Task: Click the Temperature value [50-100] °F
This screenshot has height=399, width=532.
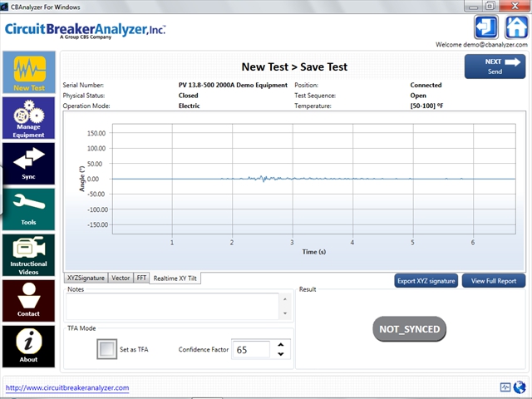Action: [x=426, y=106]
